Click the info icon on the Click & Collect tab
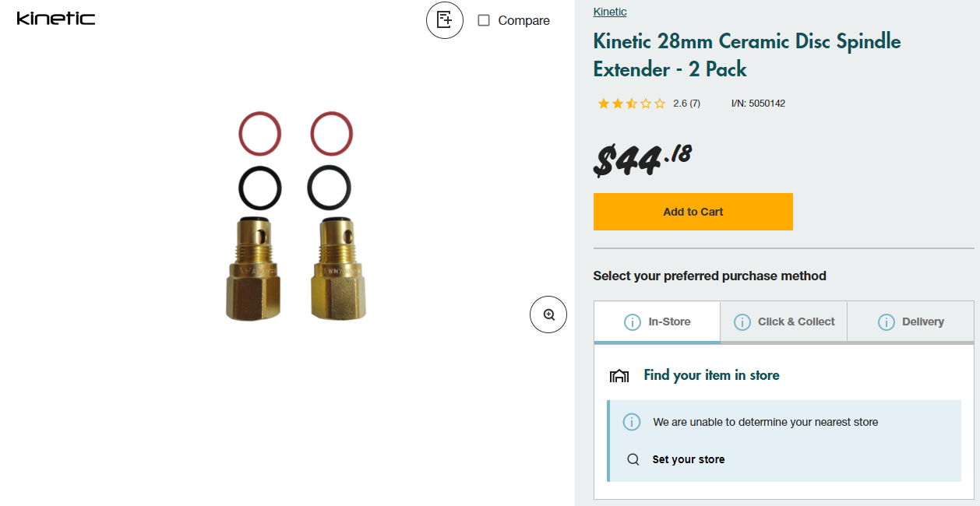Screen dimensions: 980x506 click(x=742, y=321)
